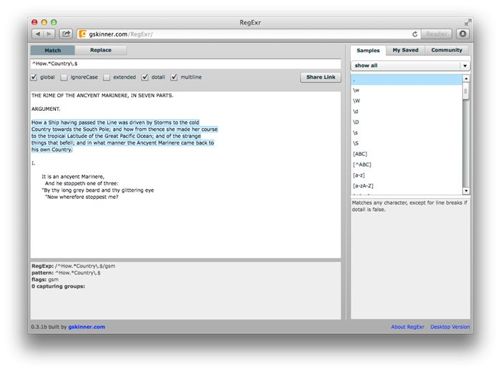Enable the extended flag checkbox
The width and height of the screenshot is (501, 372).
pyautogui.click(x=107, y=77)
